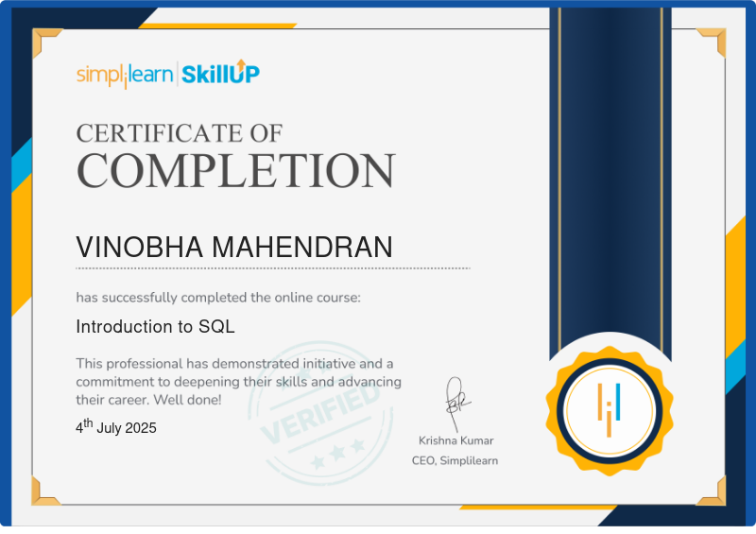Screen dimensions: 756x534
Task: Click the CERTIFICATE OF text
Action: pyautogui.click(x=180, y=132)
